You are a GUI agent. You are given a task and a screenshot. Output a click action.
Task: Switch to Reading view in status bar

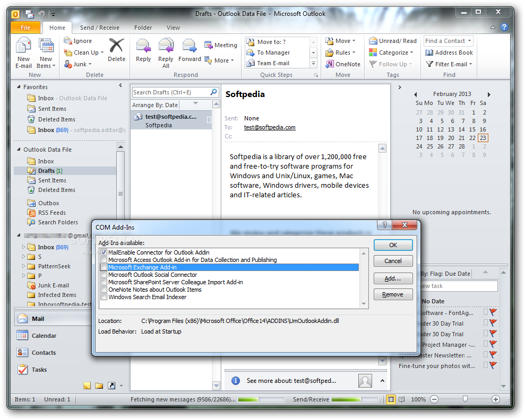click(402, 399)
